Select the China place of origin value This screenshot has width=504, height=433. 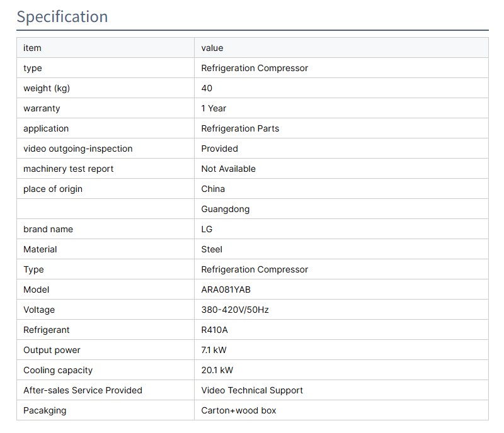pos(213,189)
